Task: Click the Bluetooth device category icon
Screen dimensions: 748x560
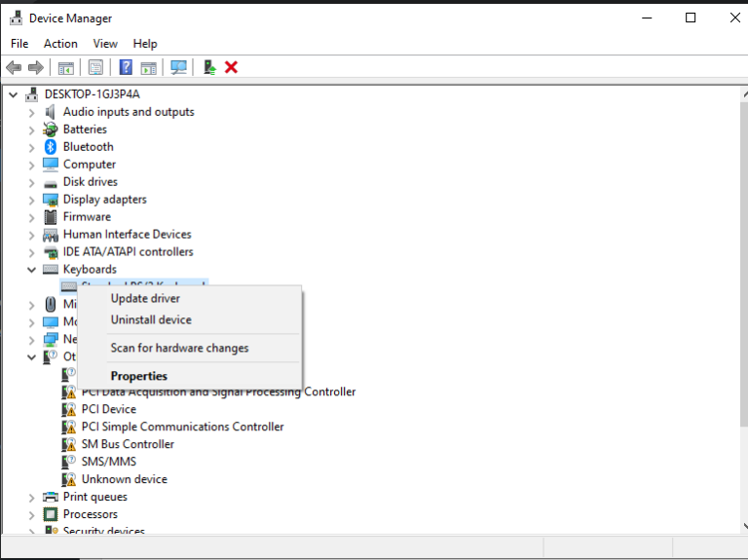Action: click(51, 147)
